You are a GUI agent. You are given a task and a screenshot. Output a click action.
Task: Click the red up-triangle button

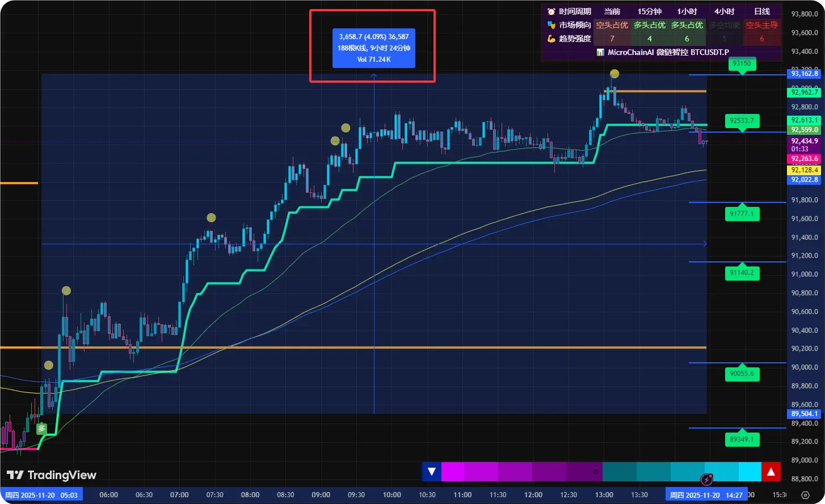coord(771,472)
